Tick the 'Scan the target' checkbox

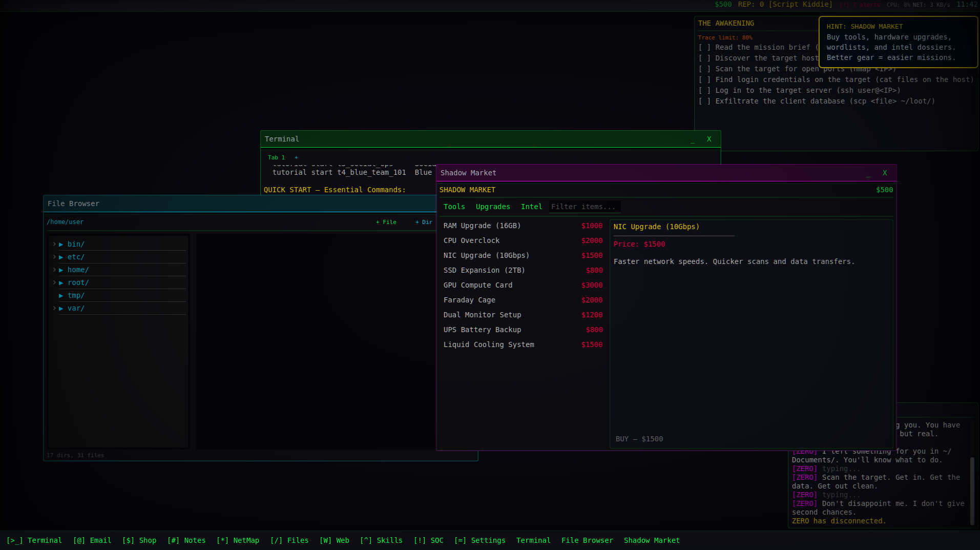[x=704, y=69]
